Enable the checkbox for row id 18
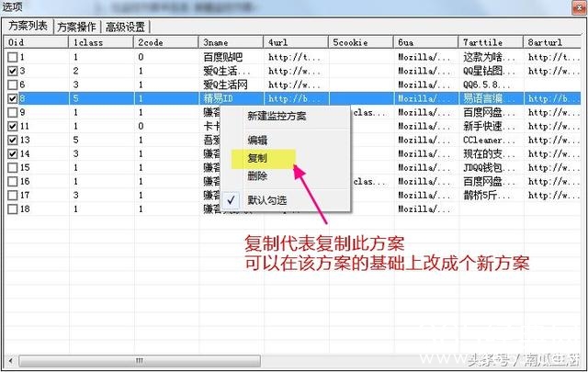The height and width of the screenshot is (372, 588). coord(12,209)
